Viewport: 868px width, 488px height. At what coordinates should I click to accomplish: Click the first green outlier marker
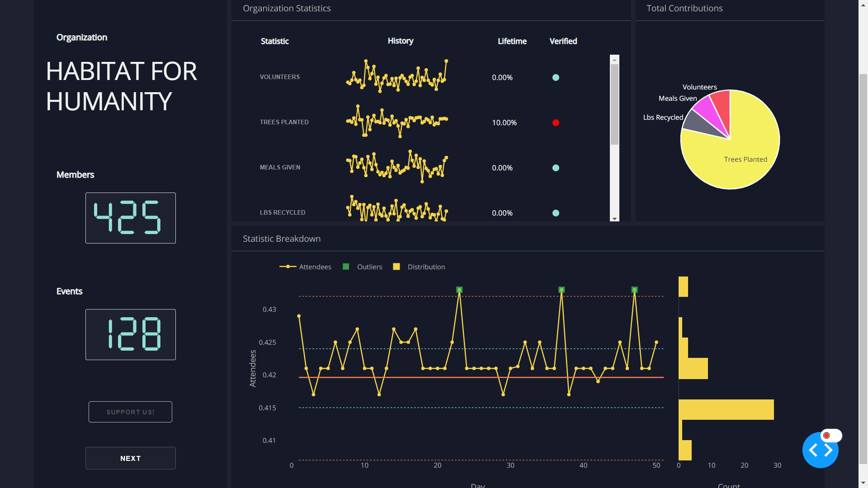[x=459, y=290]
